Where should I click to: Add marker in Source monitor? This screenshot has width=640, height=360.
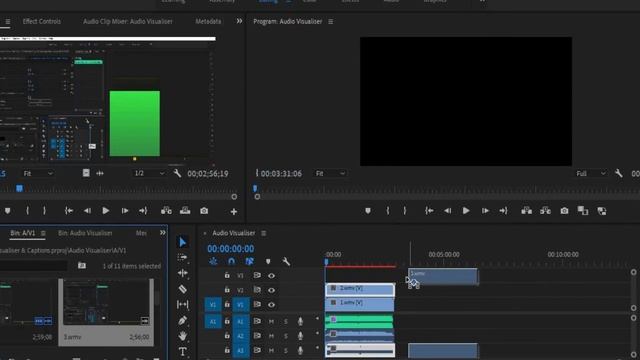(7, 211)
